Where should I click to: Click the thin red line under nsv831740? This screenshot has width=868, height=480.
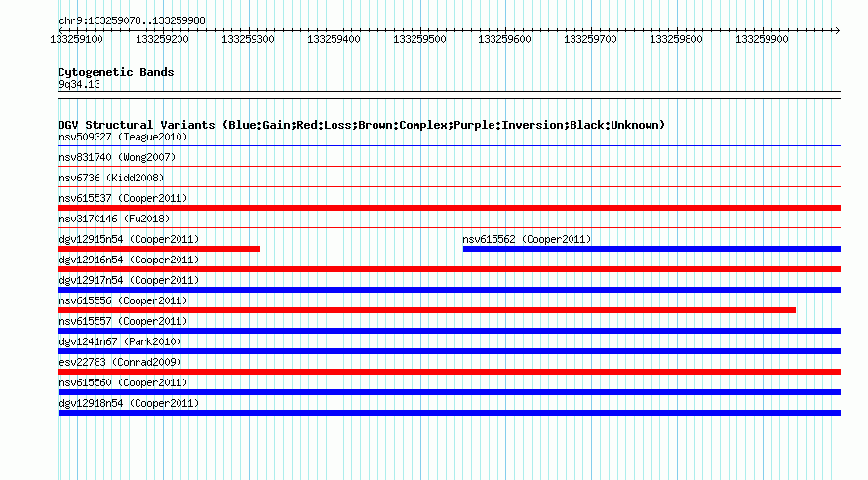[x=449, y=166]
